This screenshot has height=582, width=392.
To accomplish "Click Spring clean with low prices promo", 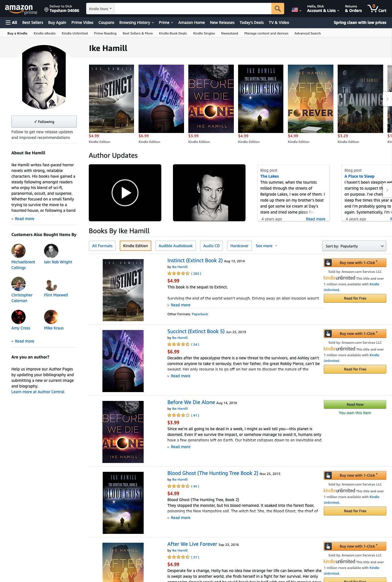I will pyautogui.click(x=360, y=22).
